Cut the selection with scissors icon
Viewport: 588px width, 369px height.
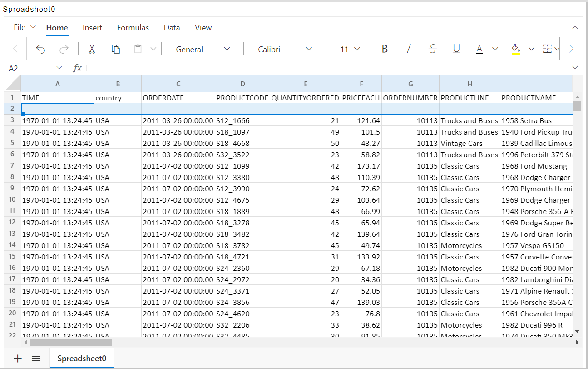pos(92,49)
